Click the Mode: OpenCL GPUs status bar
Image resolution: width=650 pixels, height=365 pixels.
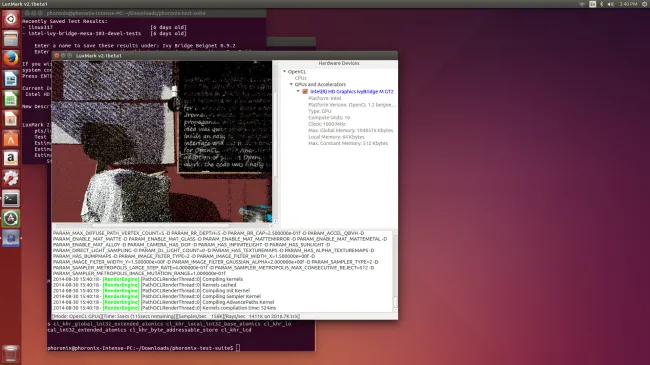224,316
